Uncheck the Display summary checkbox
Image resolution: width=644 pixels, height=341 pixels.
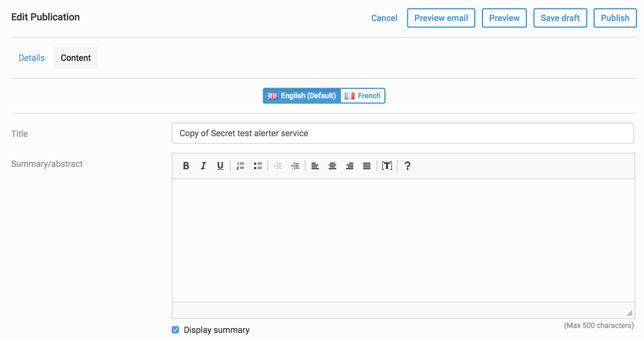click(176, 330)
